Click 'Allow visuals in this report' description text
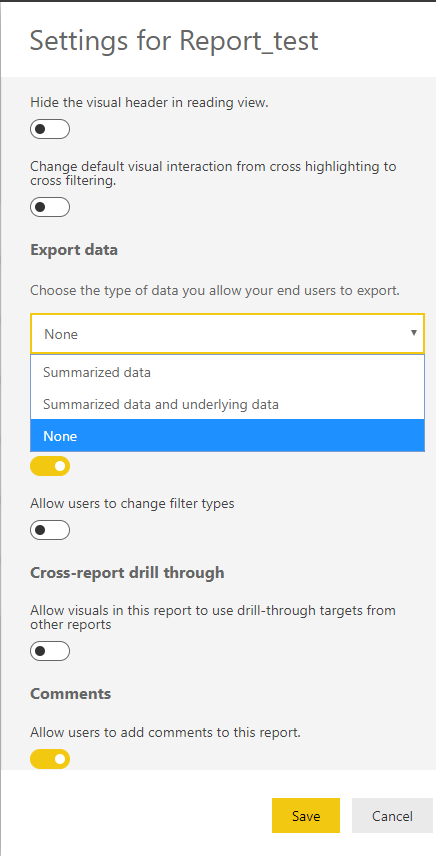The height and width of the screenshot is (856, 436). coord(213,617)
